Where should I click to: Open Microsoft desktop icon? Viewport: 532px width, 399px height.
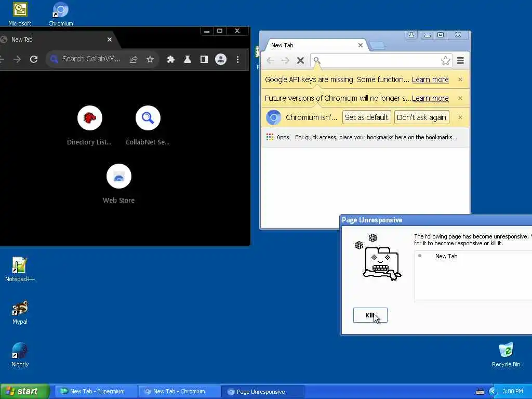[x=20, y=14]
